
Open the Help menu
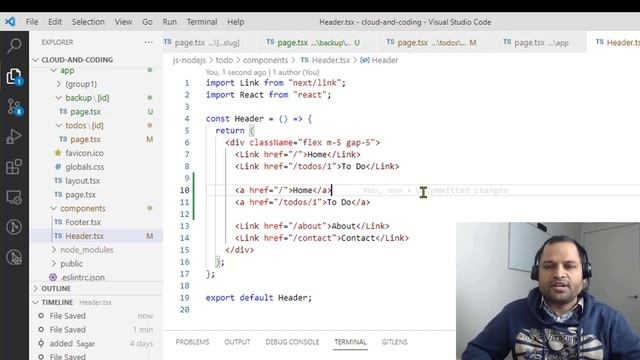pos(236,22)
